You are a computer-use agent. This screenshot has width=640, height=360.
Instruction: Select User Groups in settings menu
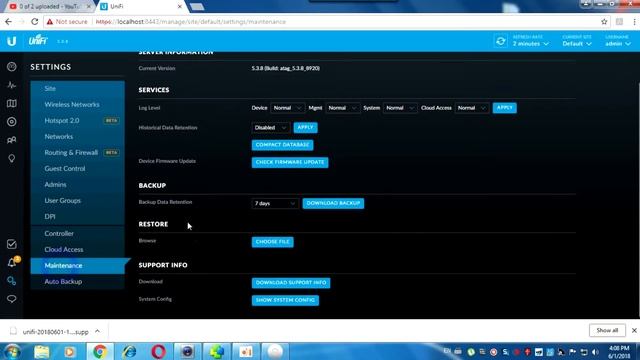78,200
